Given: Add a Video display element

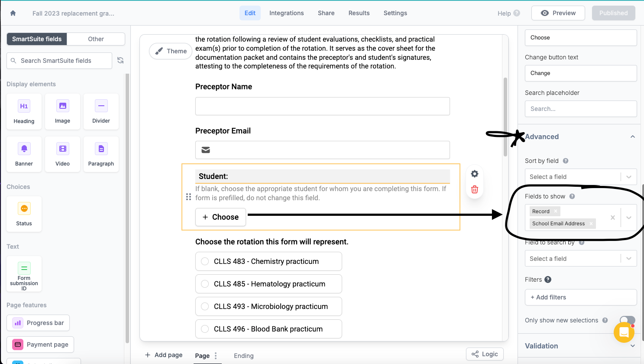Looking at the screenshot, I should pyautogui.click(x=62, y=154).
